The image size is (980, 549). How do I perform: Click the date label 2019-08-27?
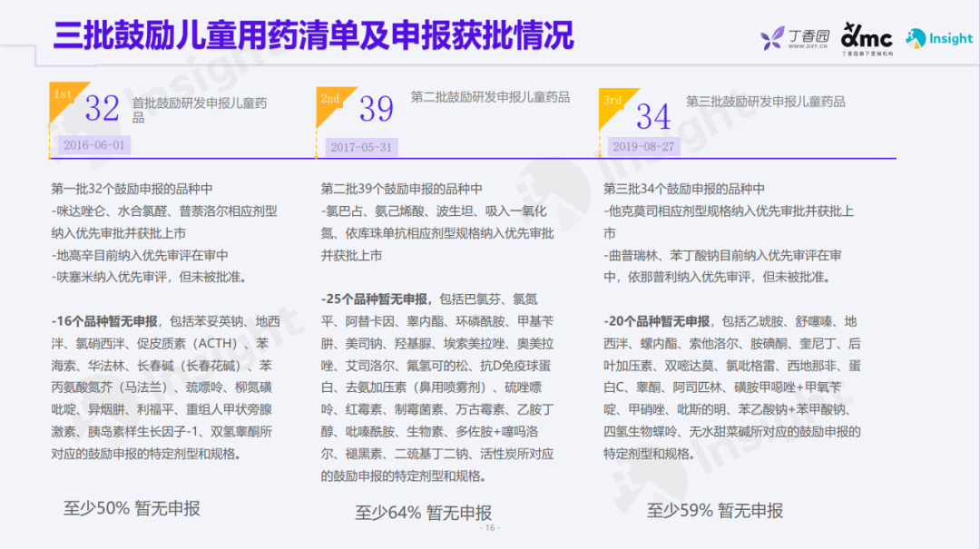point(643,146)
